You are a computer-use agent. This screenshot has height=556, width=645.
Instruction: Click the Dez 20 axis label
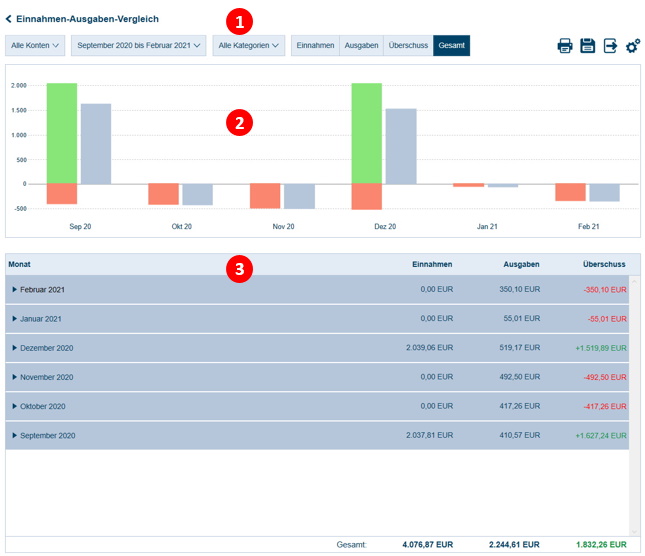point(385,227)
